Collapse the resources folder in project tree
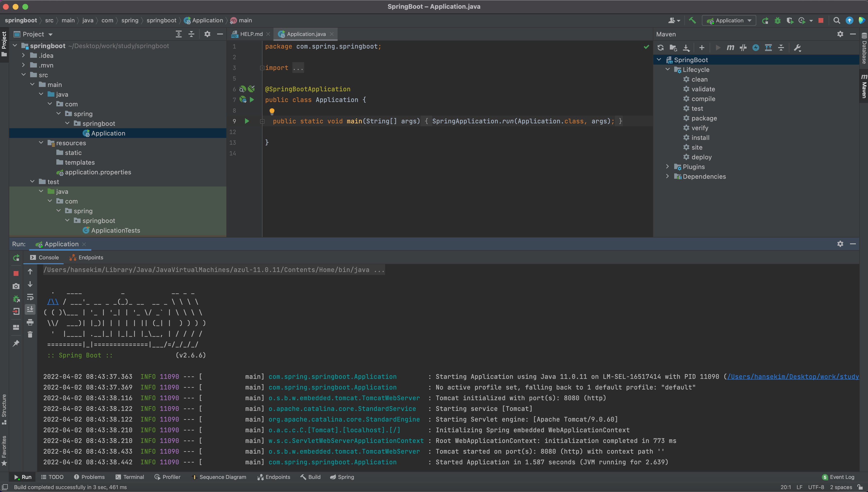 41,143
